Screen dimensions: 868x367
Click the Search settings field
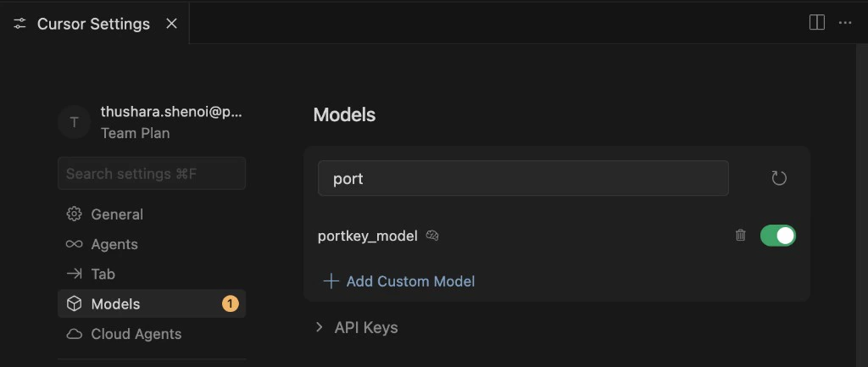click(x=152, y=174)
